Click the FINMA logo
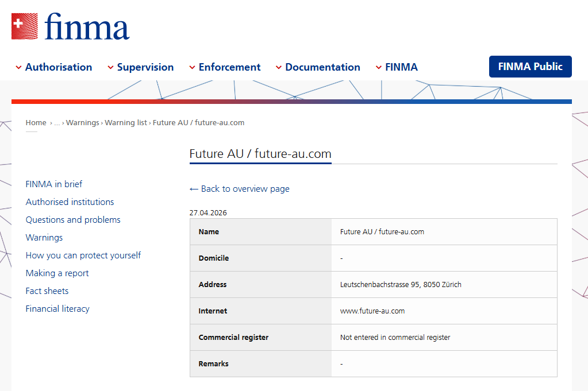This screenshot has height=391, width=588. 70,26
